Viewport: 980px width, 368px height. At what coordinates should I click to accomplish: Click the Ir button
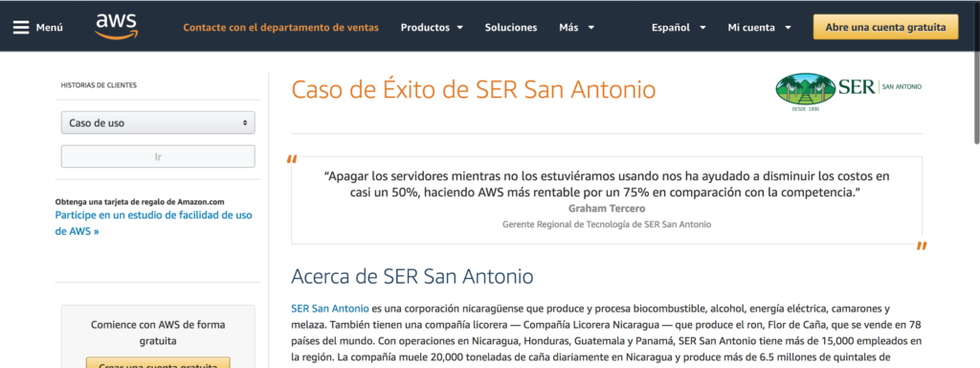pyautogui.click(x=158, y=156)
